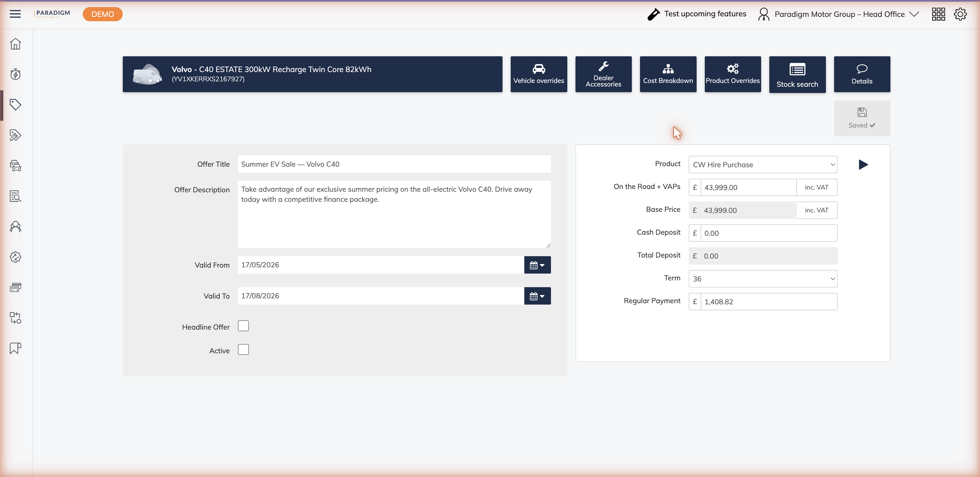980x477 pixels.
Task: Open the Term dropdown showing 36
Action: click(x=763, y=278)
